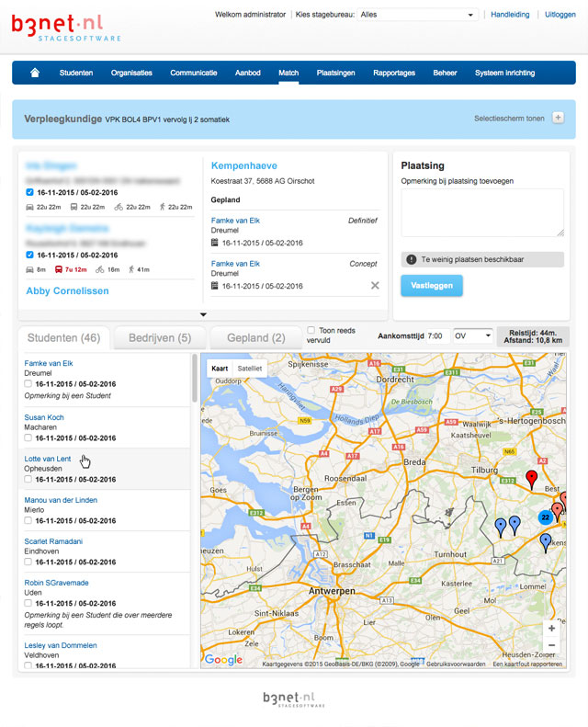Click the Opmerking bij plaatsing text area
This screenshot has width=588, height=727.
click(482, 213)
